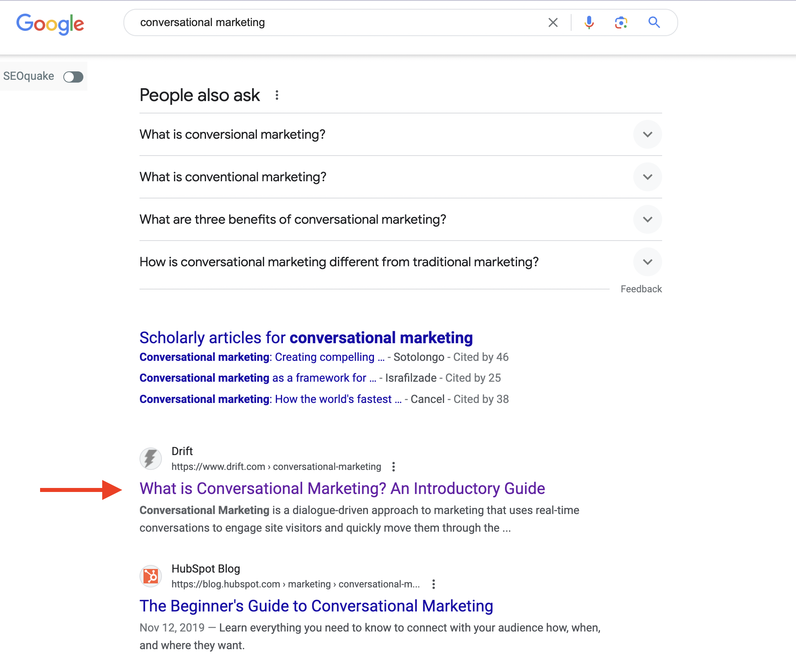The height and width of the screenshot is (672, 796).
Task: Click the "Cited by 25" text
Action: coord(473,378)
